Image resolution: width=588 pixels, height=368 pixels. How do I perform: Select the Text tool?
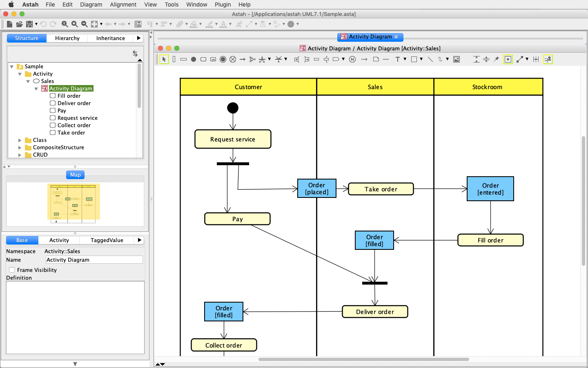point(398,59)
